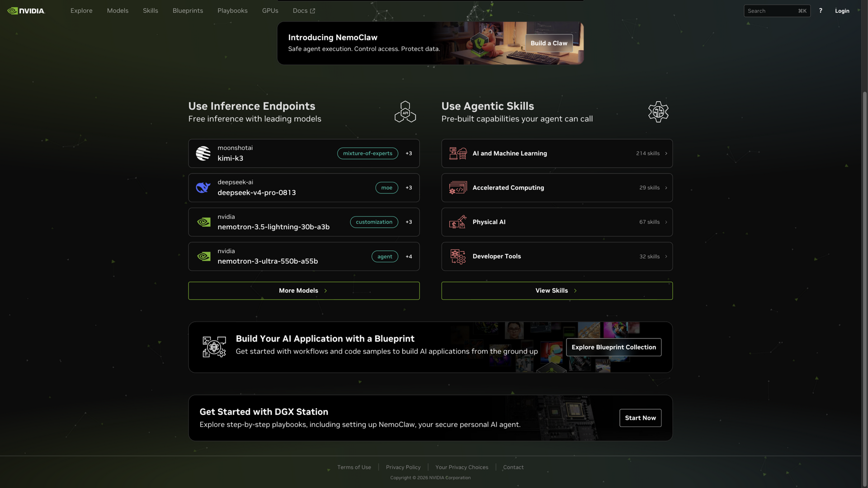
Task: Click the Build a Claw button
Action: tap(549, 43)
